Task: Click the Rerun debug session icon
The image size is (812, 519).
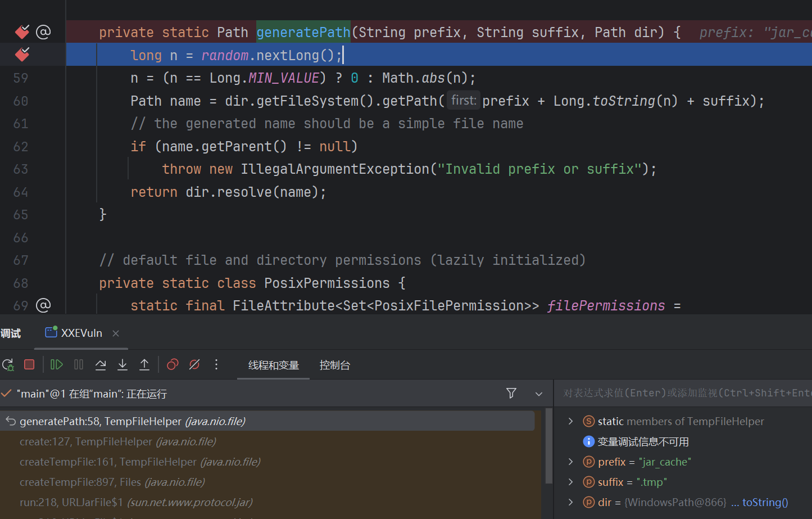Action: pos(8,365)
